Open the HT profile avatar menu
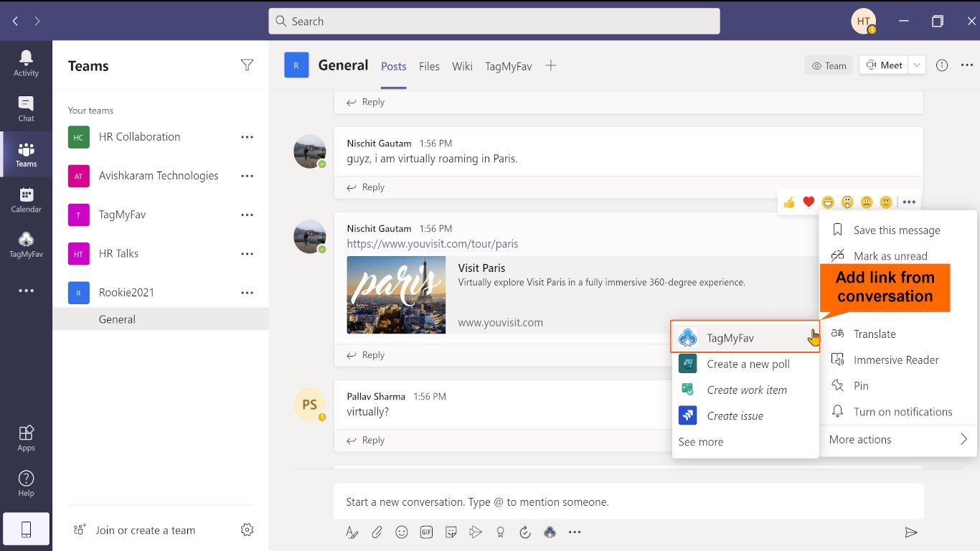 coord(863,22)
